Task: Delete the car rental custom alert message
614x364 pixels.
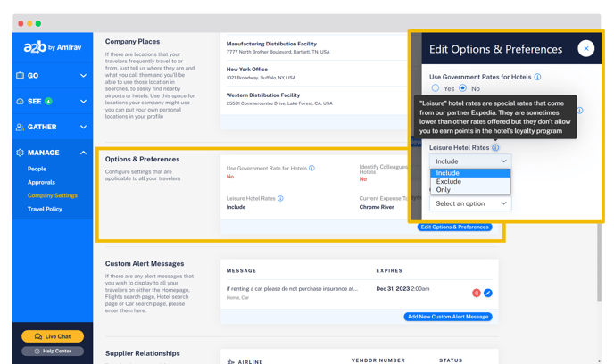Action: (x=477, y=293)
